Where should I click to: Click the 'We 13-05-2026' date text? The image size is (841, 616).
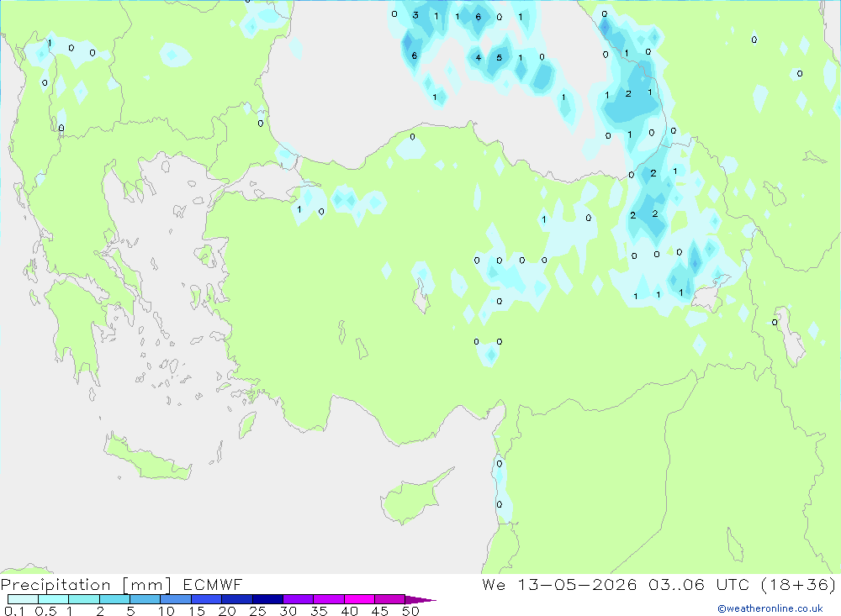click(x=559, y=584)
